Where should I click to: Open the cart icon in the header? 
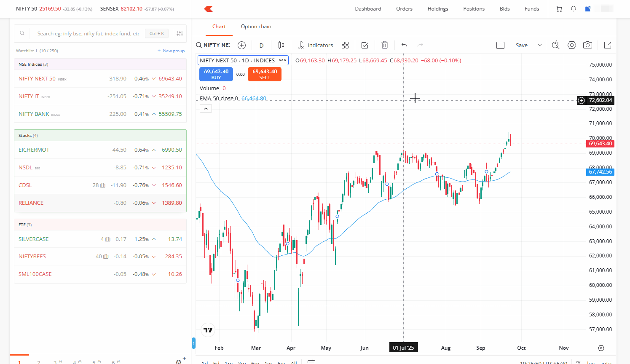point(559,9)
